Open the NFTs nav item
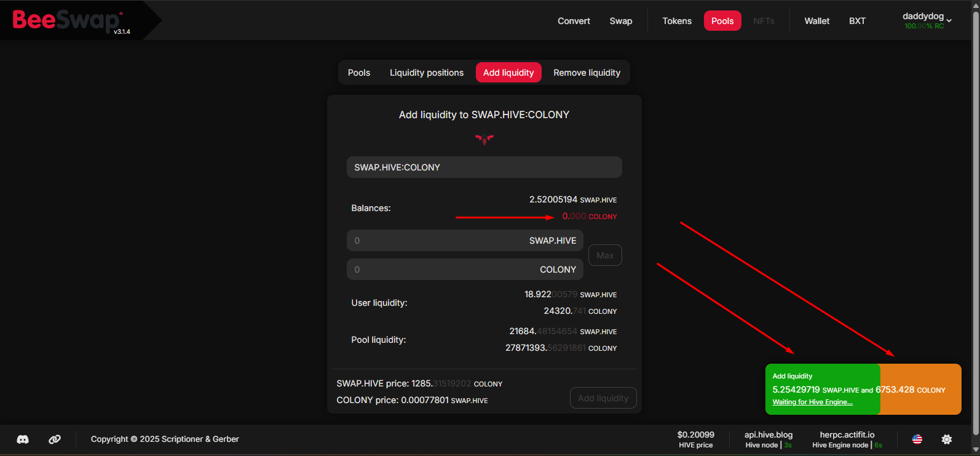Screen dimensions: 980x456 pos(764,21)
